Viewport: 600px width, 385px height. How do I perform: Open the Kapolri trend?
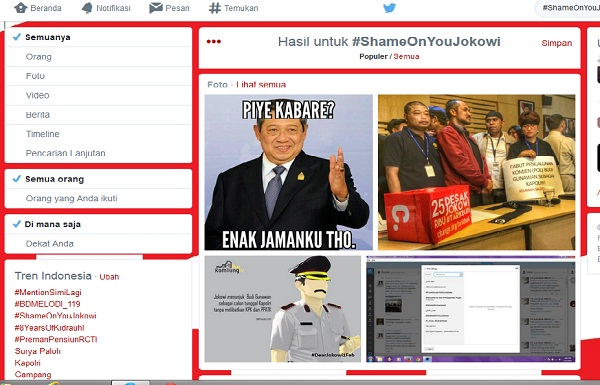tap(27, 363)
